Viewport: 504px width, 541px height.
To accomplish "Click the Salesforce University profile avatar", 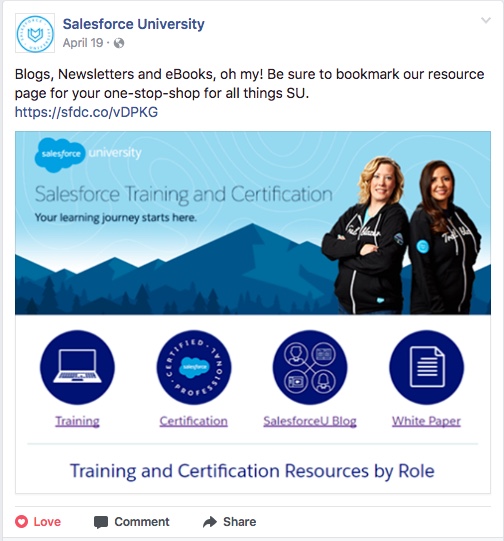I will pyautogui.click(x=35, y=33).
